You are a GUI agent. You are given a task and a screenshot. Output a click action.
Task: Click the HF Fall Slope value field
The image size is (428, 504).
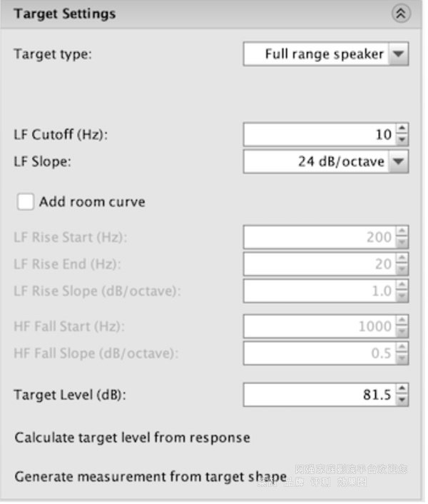[x=319, y=353]
